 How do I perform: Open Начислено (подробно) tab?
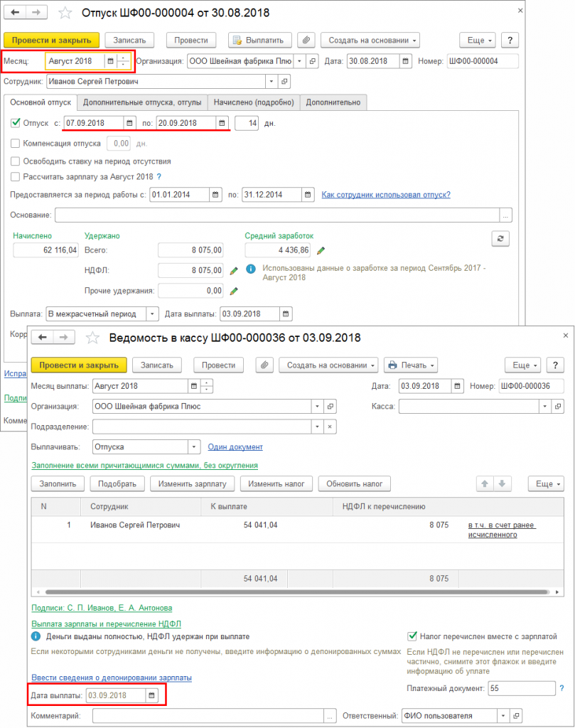click(254, 102)
